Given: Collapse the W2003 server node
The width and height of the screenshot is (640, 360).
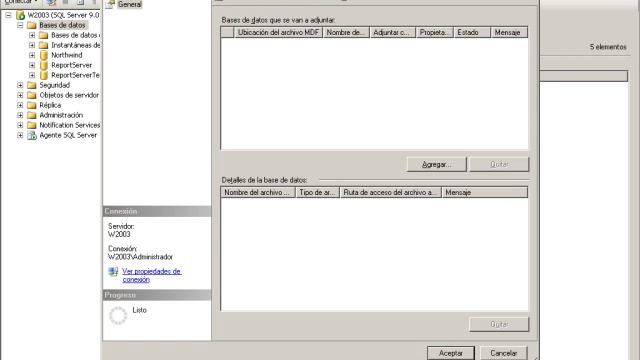Looking at the screenshot, I should pos(8,15).
